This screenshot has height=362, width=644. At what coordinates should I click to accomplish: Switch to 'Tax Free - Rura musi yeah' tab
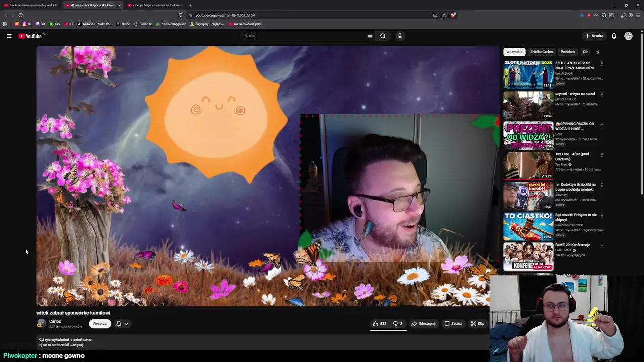pos(31,5)
